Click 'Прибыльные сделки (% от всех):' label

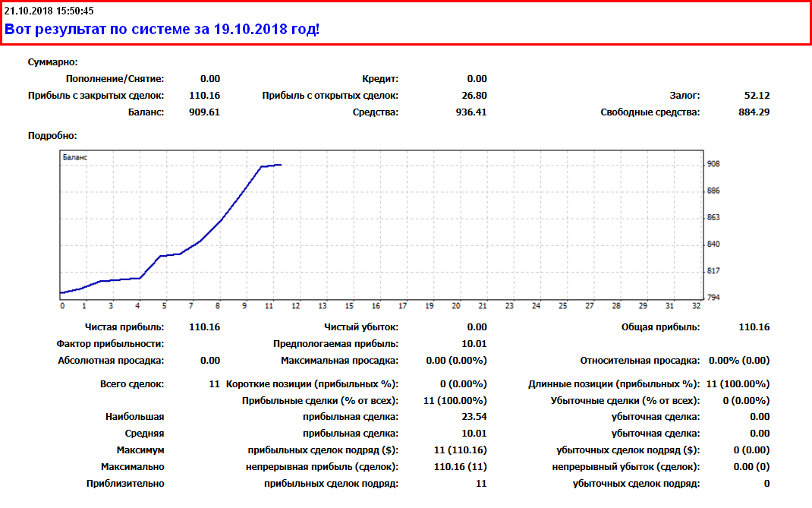[x=320, y=401]
